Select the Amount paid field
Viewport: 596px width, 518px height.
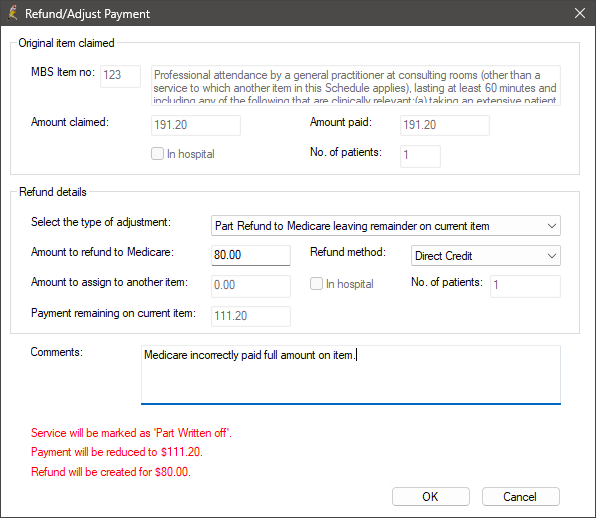point(445,125)
